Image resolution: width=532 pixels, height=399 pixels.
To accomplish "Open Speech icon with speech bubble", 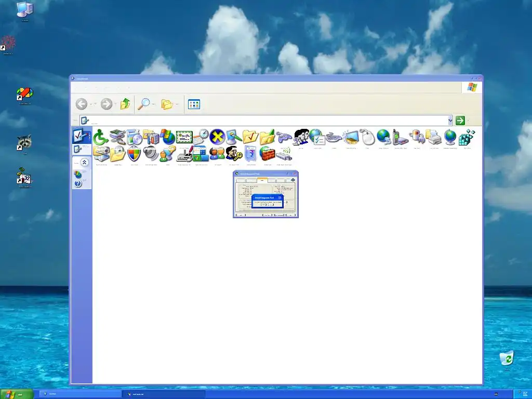I will coord(167,154).
